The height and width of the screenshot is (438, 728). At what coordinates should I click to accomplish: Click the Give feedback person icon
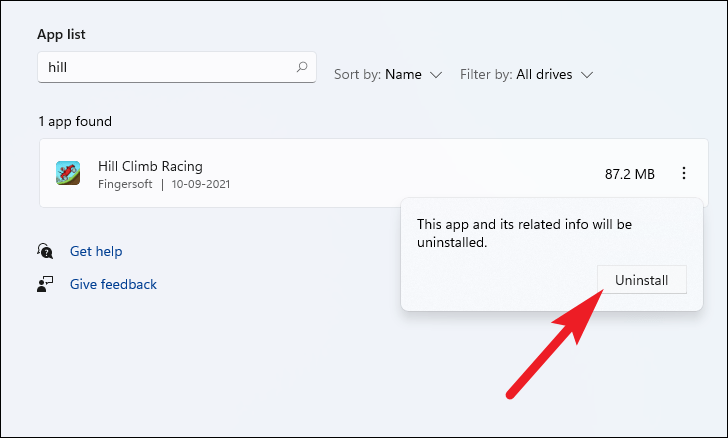[x=45, y=284]
